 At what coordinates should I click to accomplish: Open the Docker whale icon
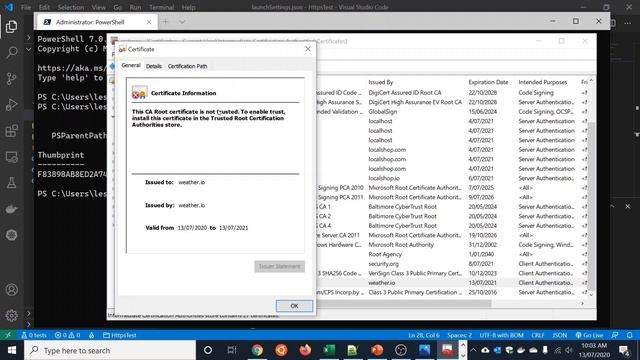coord(11,209)
